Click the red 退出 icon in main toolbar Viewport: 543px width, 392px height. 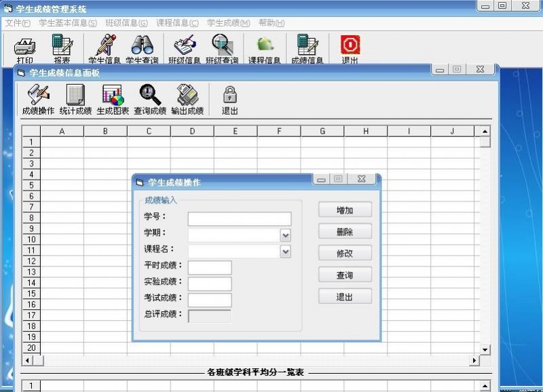pyautogui.click(x=350, y=47)
